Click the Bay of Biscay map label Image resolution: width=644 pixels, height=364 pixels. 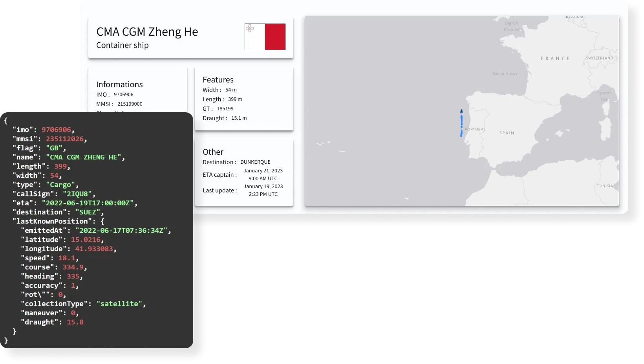point(505,74)
